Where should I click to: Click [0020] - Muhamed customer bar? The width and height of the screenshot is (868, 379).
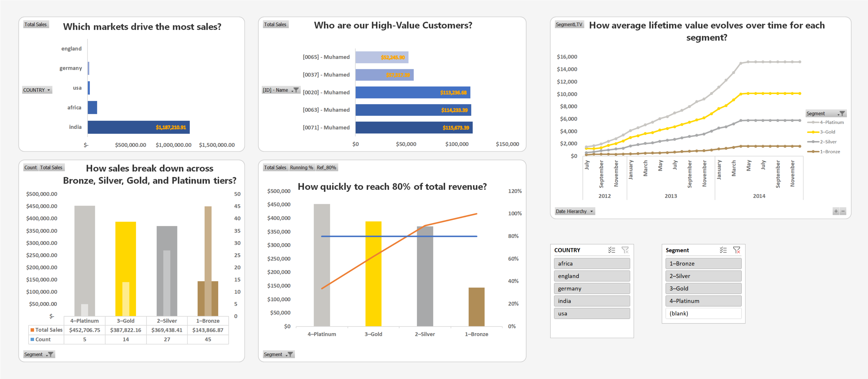click(x=413, y=92)
